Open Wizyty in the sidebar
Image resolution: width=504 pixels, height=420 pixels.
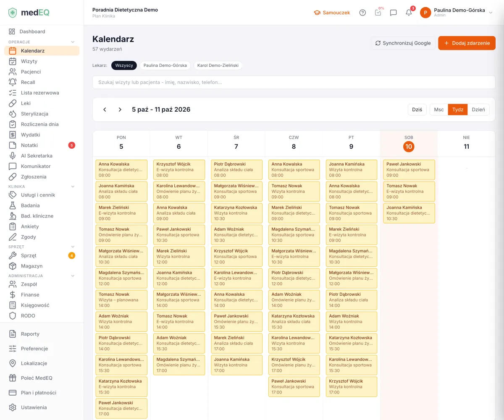[42, 61]
